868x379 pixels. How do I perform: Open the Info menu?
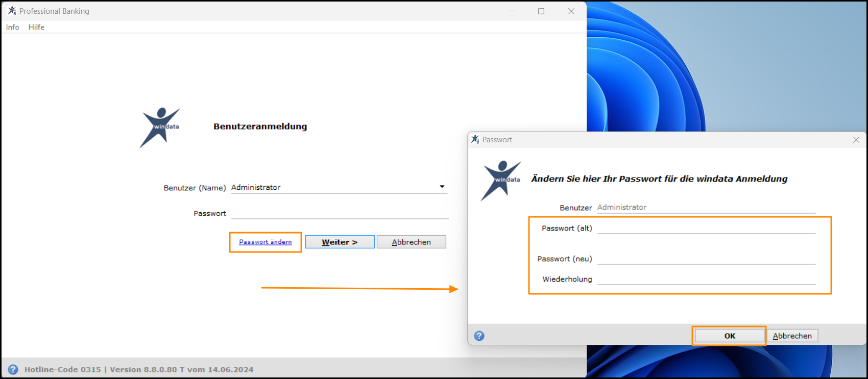point(13,27)
